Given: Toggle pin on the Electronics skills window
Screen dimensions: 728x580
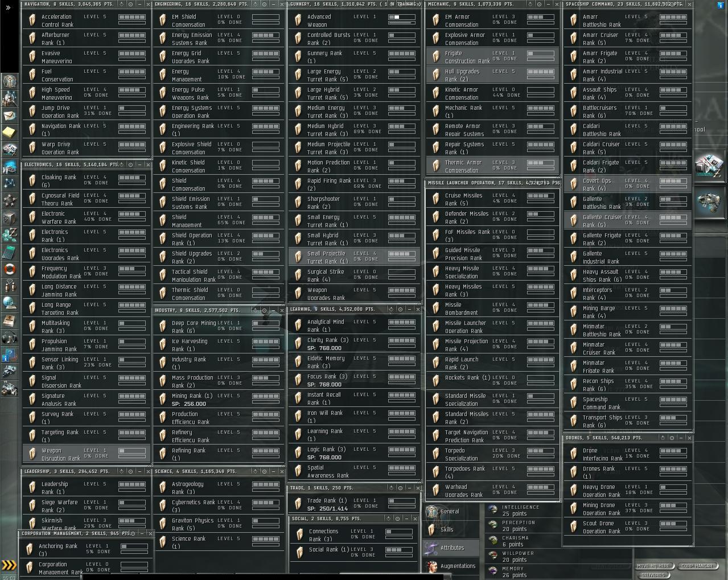Looking at the screenshot, I should coord(122,164).
